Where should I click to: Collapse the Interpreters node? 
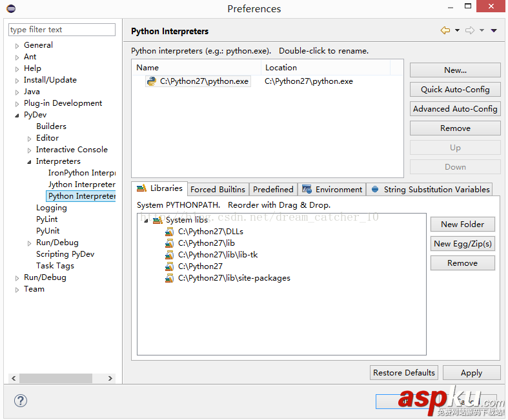pyautogui.click(x=29, y=162)
